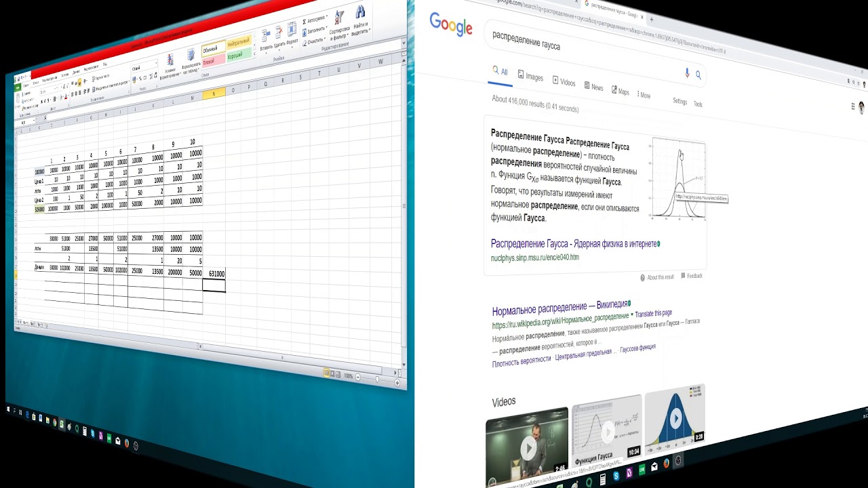Switch to the Images search tab

tap(530, 76)
